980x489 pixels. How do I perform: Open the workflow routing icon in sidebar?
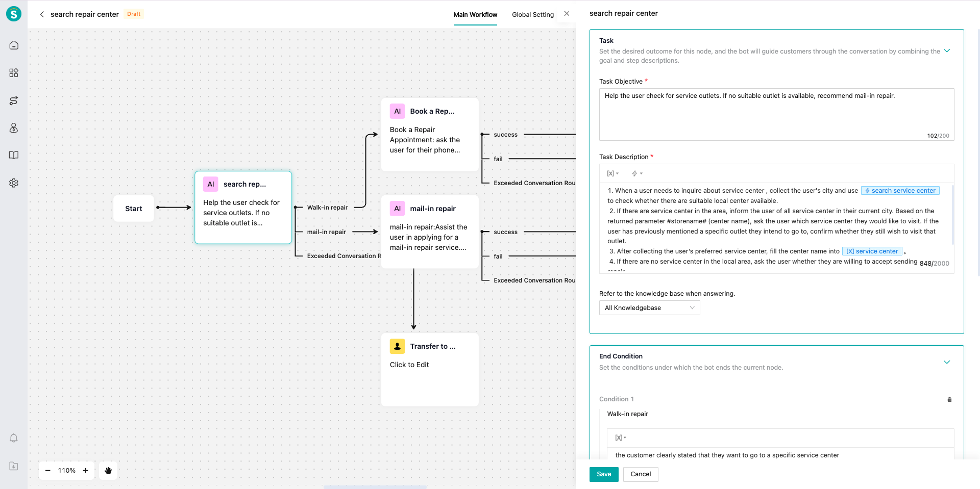click(x=14, y=100)
